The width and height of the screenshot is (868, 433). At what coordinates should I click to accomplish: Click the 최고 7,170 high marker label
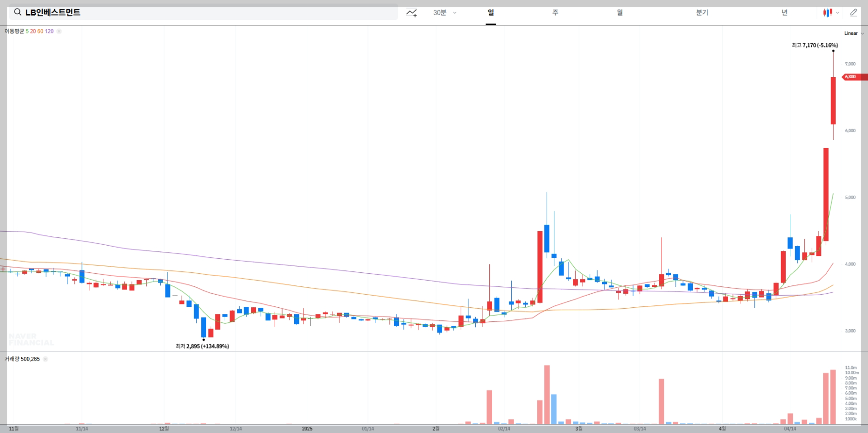[x=815, y=45]
